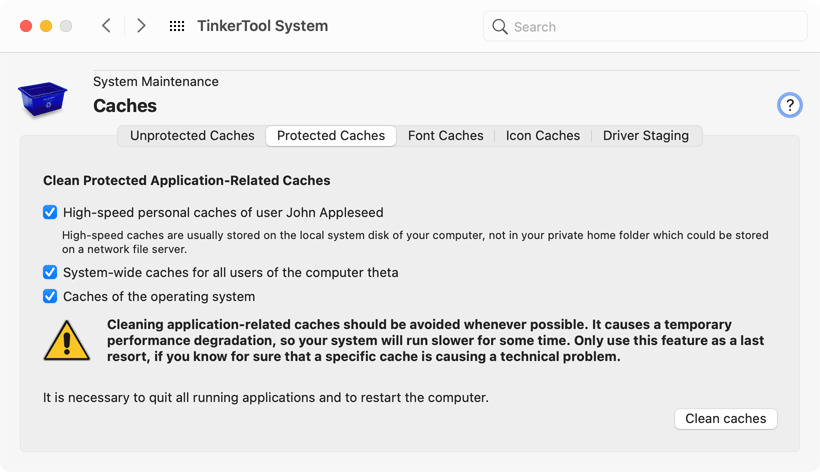Click the TinkerTool System window title
820x472 pixels.
coord(263,26)
